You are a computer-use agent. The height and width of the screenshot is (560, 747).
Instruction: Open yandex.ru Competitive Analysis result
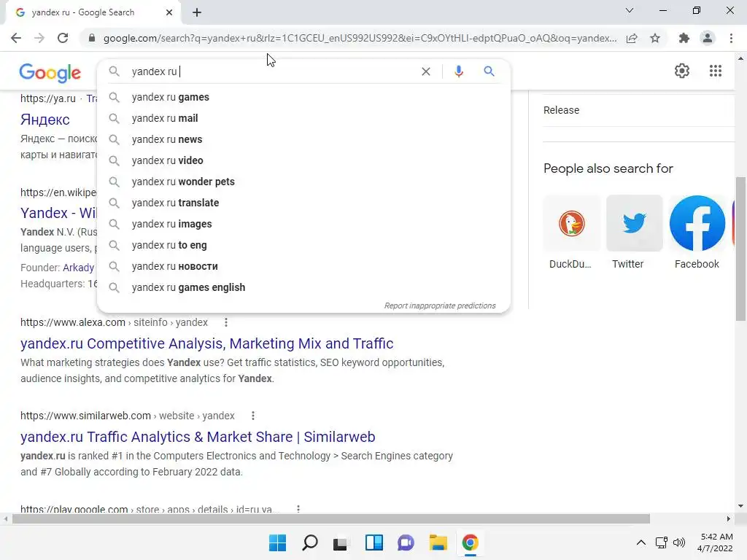tap(206, 343)
